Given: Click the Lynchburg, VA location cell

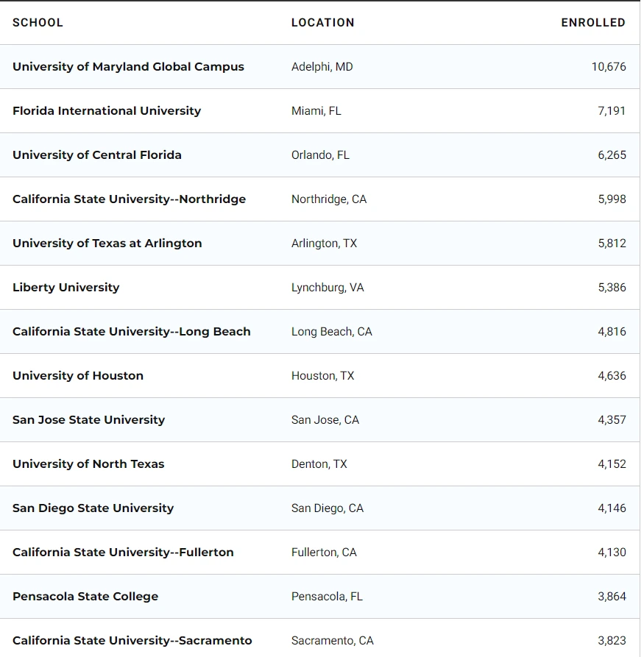Looking at the screenshot, I should point(328,287).
